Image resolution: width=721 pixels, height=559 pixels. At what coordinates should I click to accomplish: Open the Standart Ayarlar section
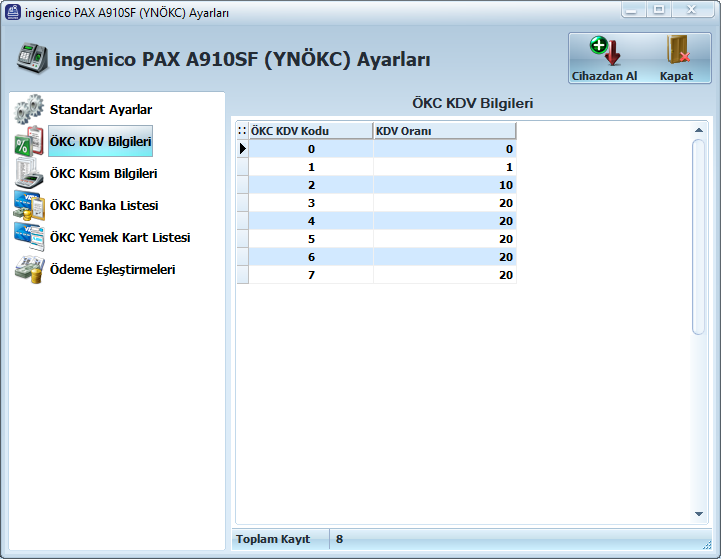101,110
